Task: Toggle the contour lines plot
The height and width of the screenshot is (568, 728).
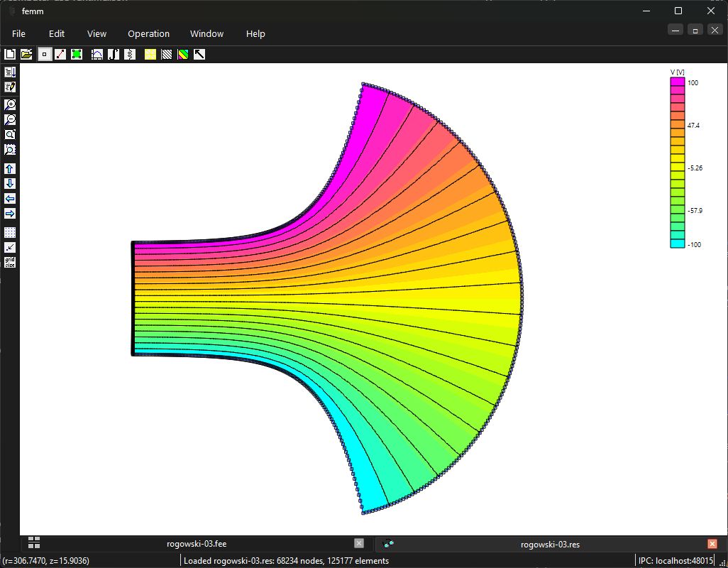Action: pyautogui.click(x=167, y=55)
